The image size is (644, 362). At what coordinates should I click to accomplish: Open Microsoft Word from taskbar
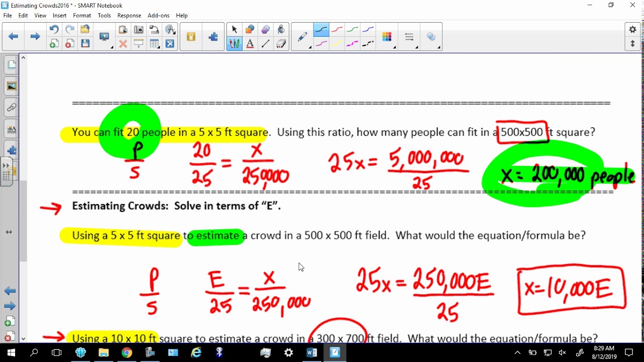311,352
